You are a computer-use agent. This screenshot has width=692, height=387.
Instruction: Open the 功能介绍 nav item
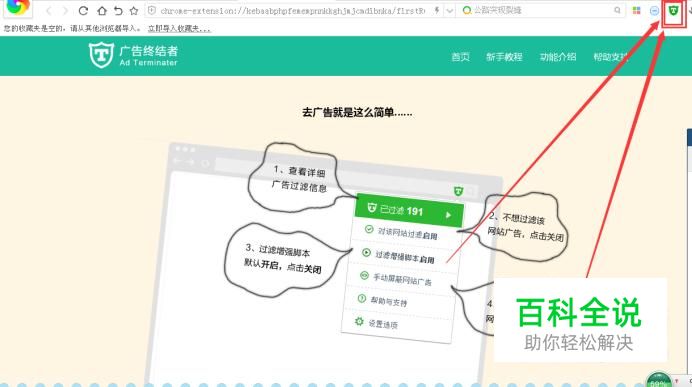click(558, 56)
